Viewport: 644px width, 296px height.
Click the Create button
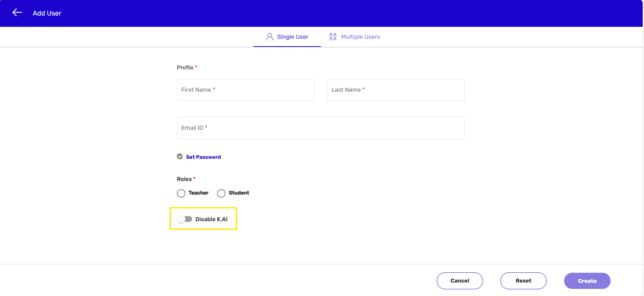tap(587, 281)
